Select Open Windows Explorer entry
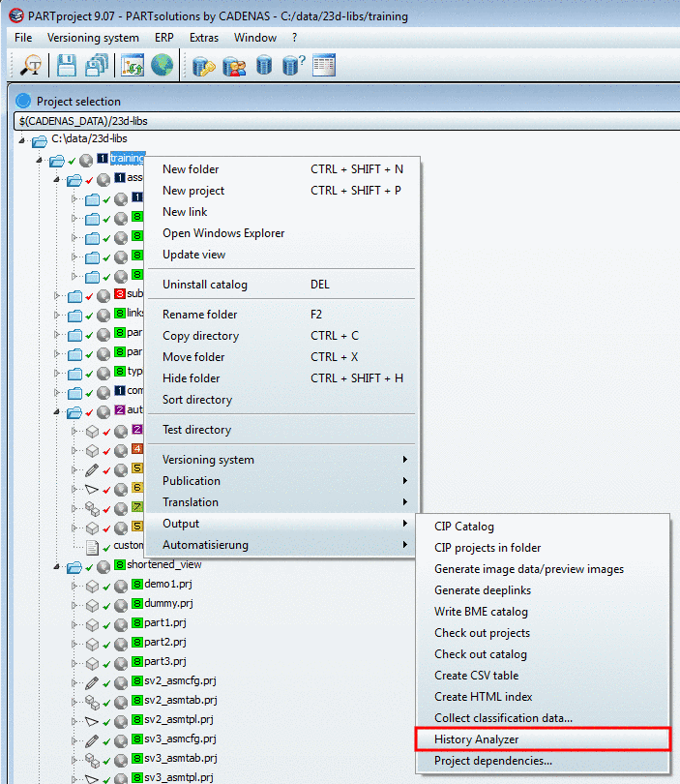Screen dimensions: 680x784 coord(281,233)
